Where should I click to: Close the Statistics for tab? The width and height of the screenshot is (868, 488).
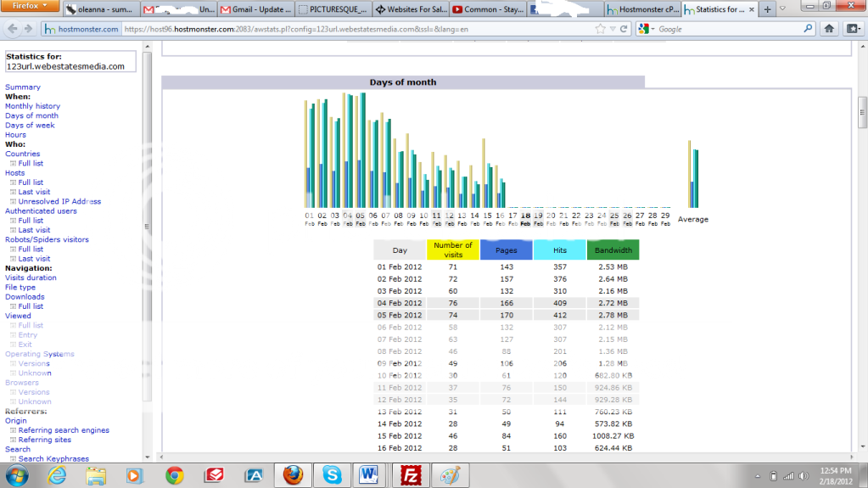click(x=751, y=9)
